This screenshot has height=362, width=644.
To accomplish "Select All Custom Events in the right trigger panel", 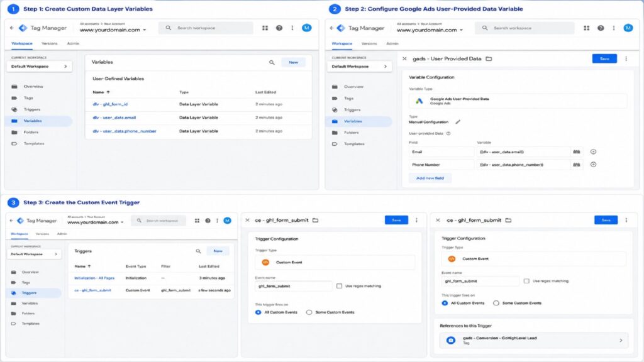I will click(445, 304).
